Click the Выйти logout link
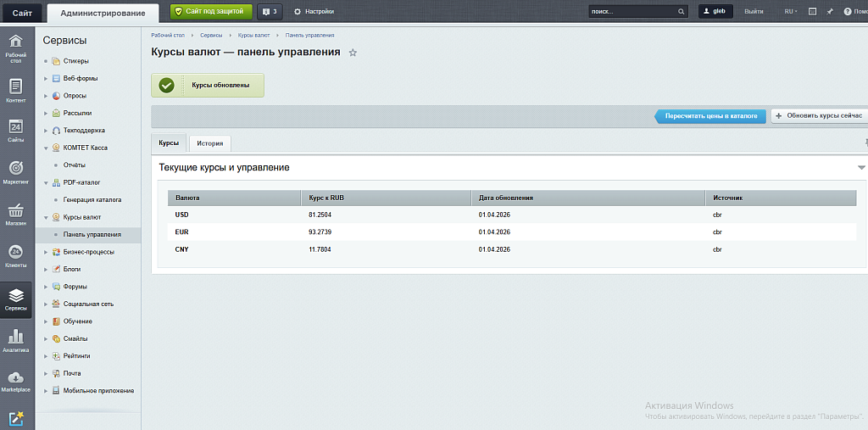The width and height of the screenshot is (868, 430). pos(753,12)
